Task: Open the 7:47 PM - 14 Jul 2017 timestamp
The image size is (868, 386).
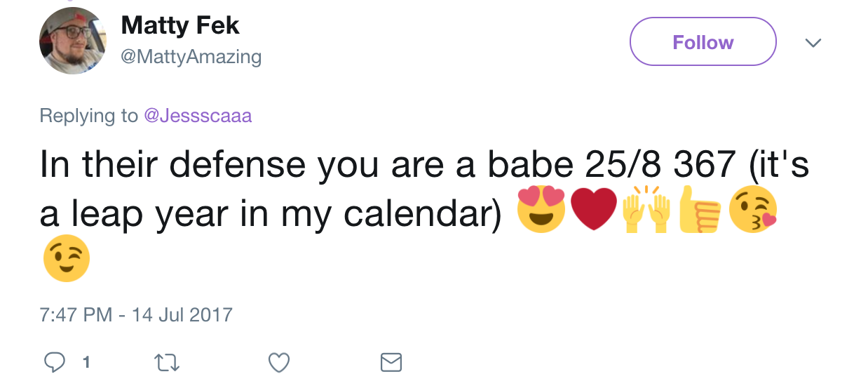Action: click(136, 314)
